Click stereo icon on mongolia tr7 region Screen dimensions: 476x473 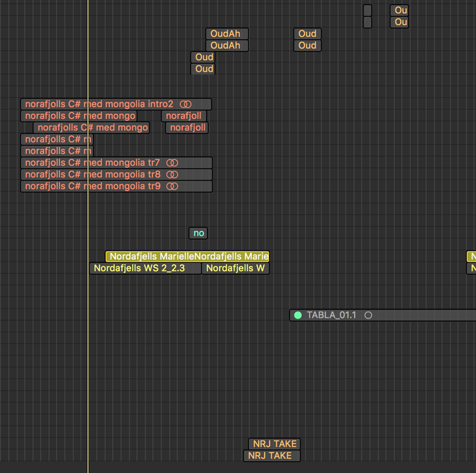click(172, 163)
